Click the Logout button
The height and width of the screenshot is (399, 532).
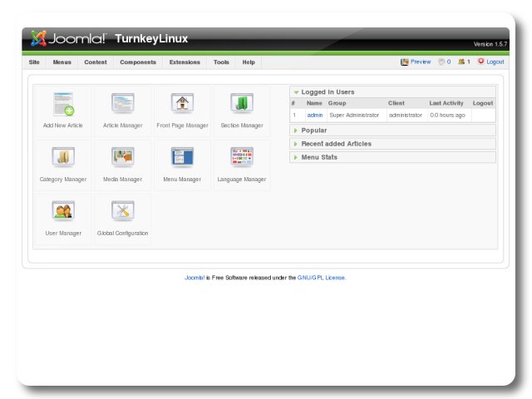tap(491, 62)
